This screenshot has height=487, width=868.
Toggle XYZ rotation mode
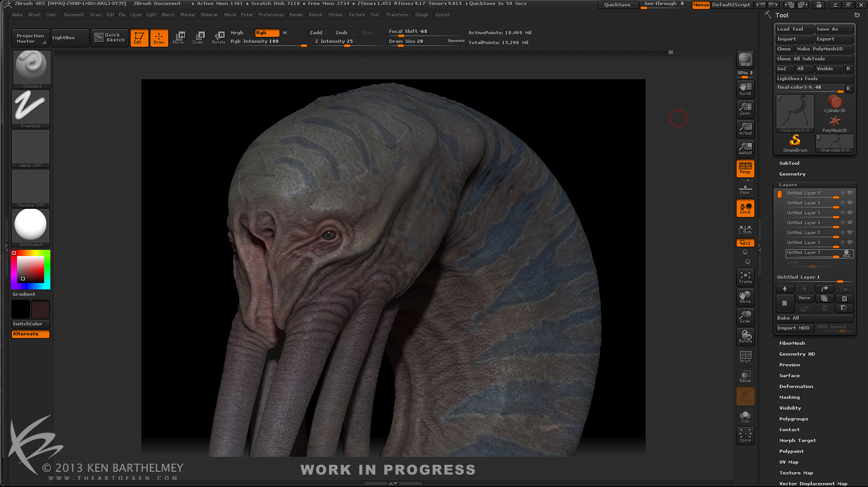tap(745, 243)
